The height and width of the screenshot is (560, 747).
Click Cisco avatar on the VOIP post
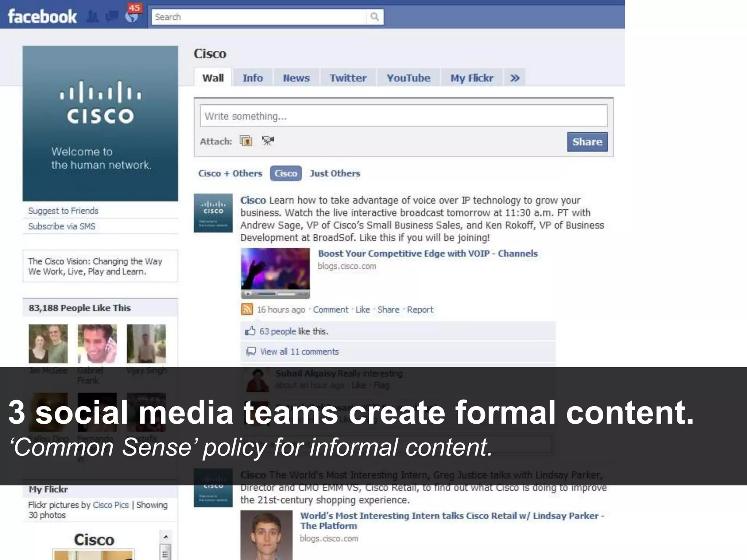(x=213, y=213)
